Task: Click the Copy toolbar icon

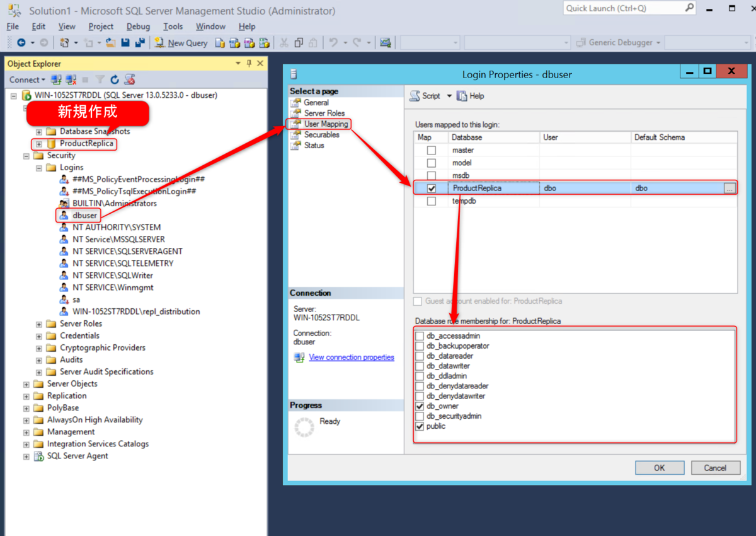Action: (x=299, y=43)
